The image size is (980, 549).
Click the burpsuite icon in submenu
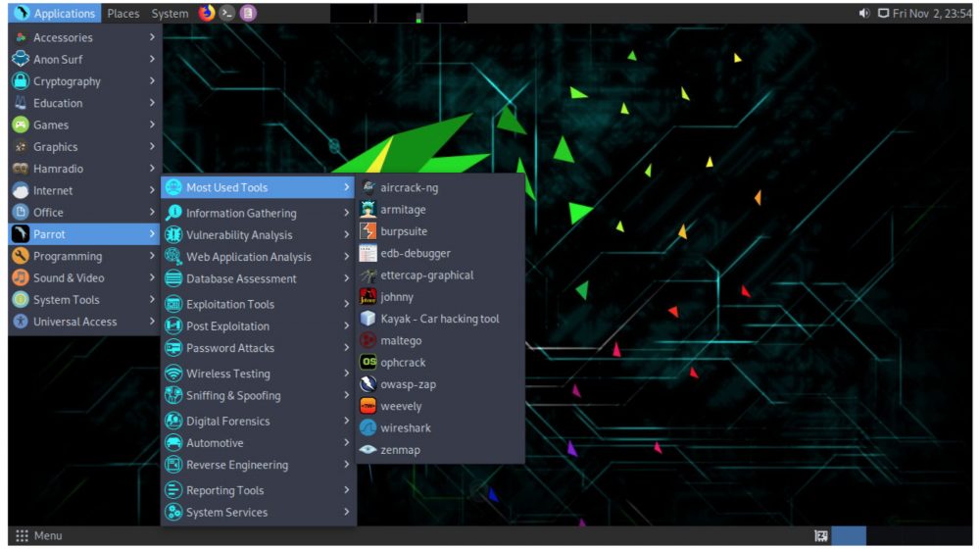[367, 231]
